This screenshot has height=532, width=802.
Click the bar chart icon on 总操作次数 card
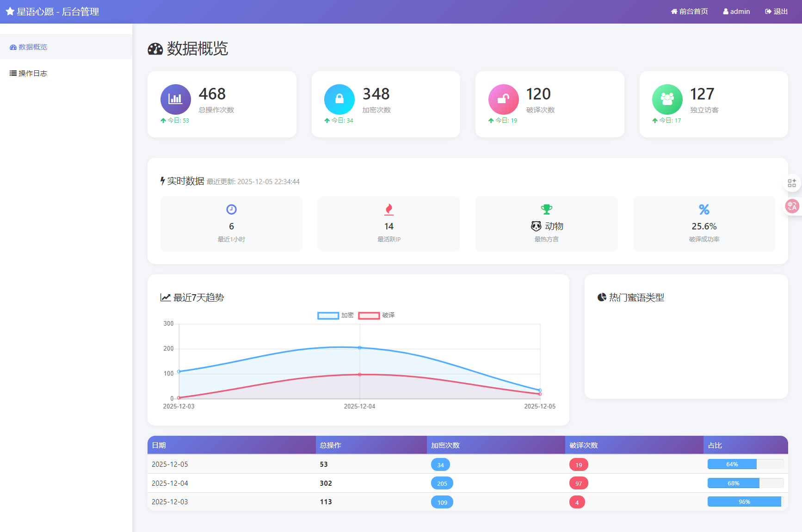coord(175,99)
